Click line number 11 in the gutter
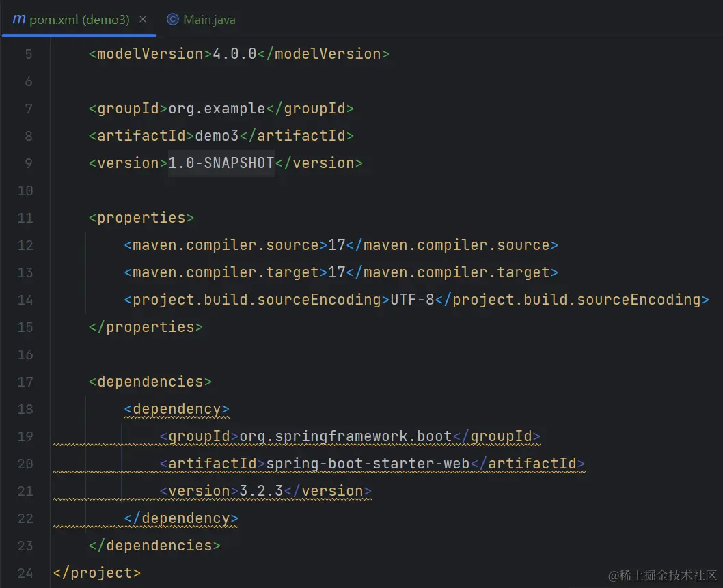This screenshot has height=588, width=723. coord(25,218)
